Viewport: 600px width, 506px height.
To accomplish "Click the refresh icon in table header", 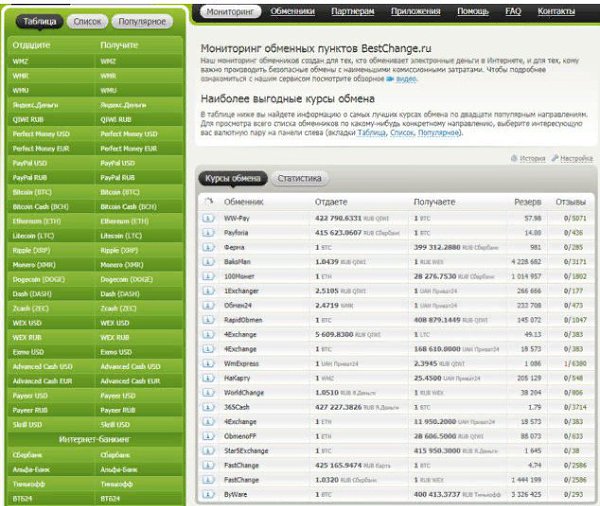I will tap(209, 202).
